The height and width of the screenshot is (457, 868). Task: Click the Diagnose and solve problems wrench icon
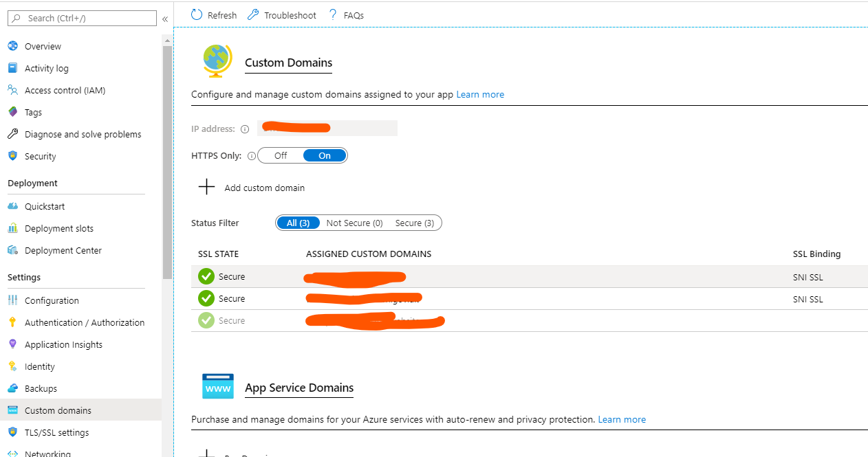coord(12,134)
